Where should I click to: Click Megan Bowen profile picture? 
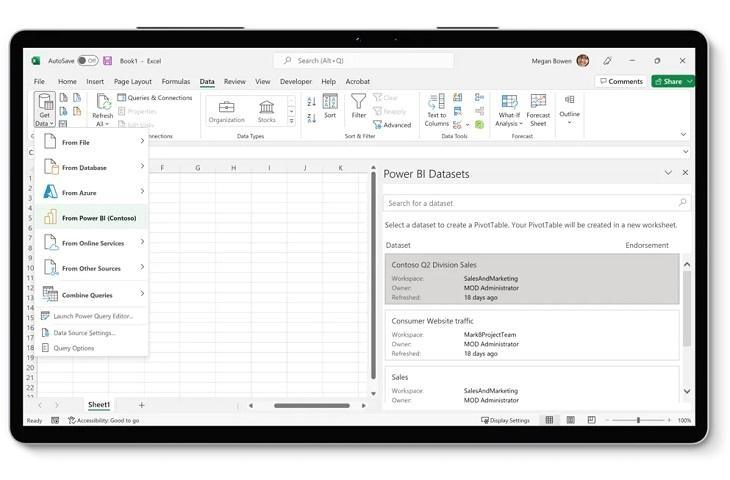click(583, 61)
